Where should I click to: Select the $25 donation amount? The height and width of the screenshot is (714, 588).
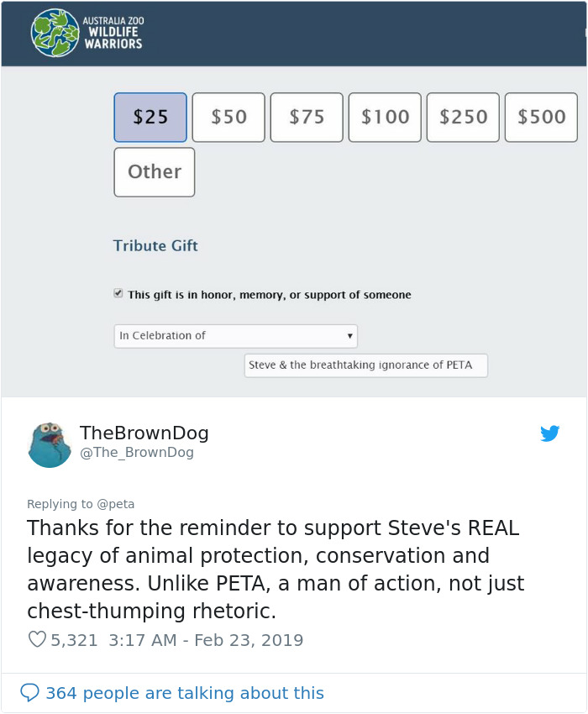pyautogui.click(x=150, y=117)
